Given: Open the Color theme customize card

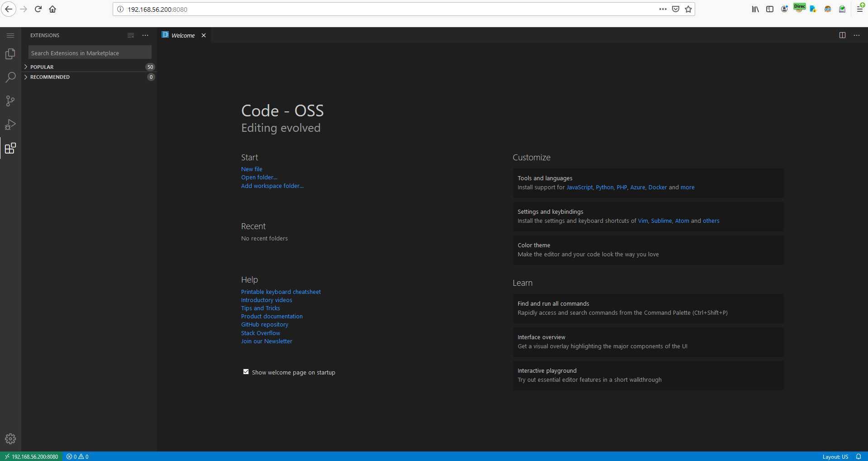Looking at the screenshot, I should (648, 250).
